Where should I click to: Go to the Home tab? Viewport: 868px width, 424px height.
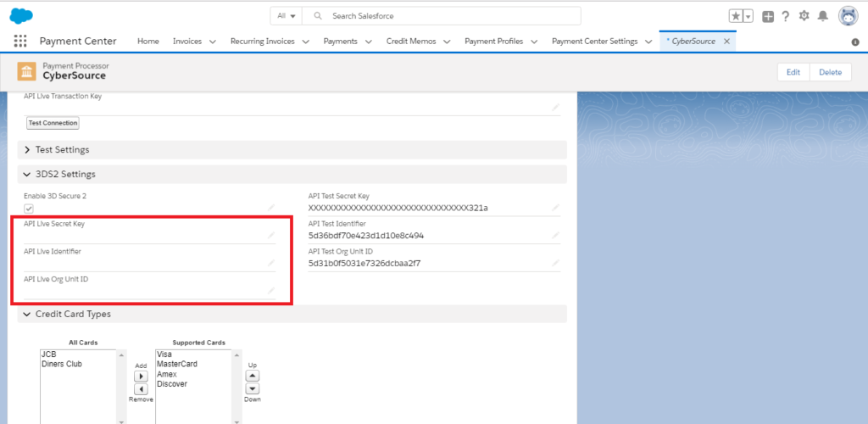click(148, 41)
